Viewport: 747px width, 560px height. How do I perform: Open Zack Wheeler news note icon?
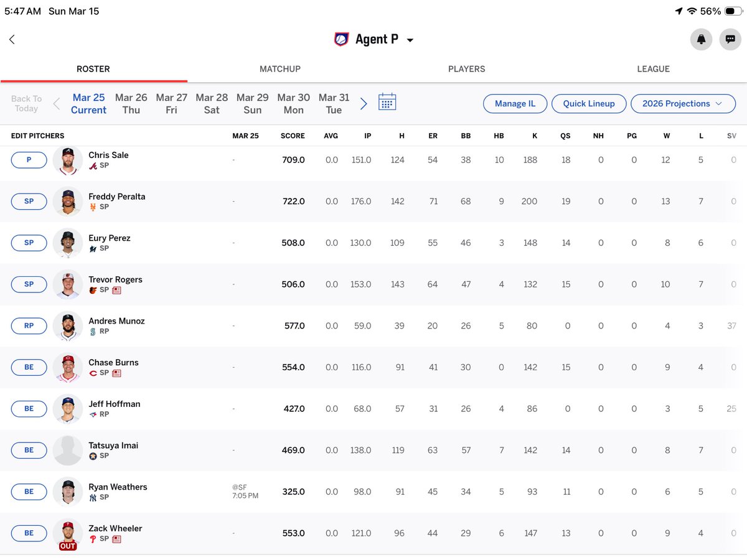click(116, 539)
